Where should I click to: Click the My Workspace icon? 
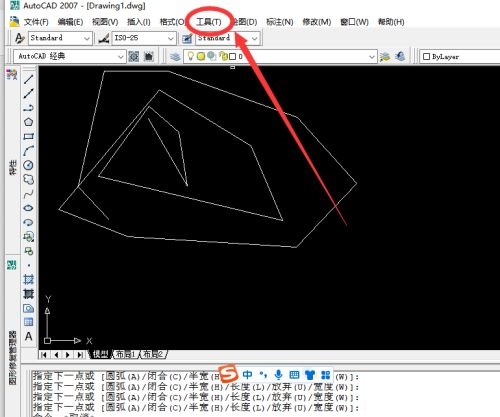148,56
